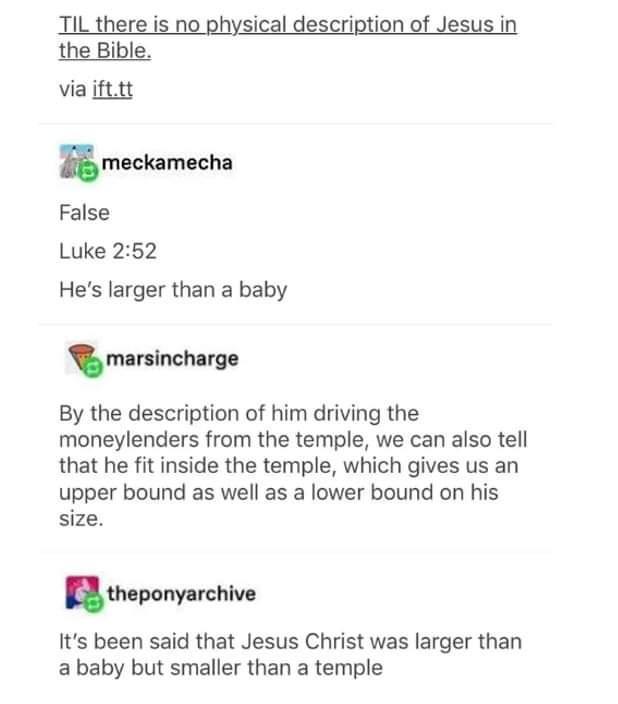Open meckamecha's blog via username
The width and height of the screenshot is (618, 704).
(x=166, y=161)
